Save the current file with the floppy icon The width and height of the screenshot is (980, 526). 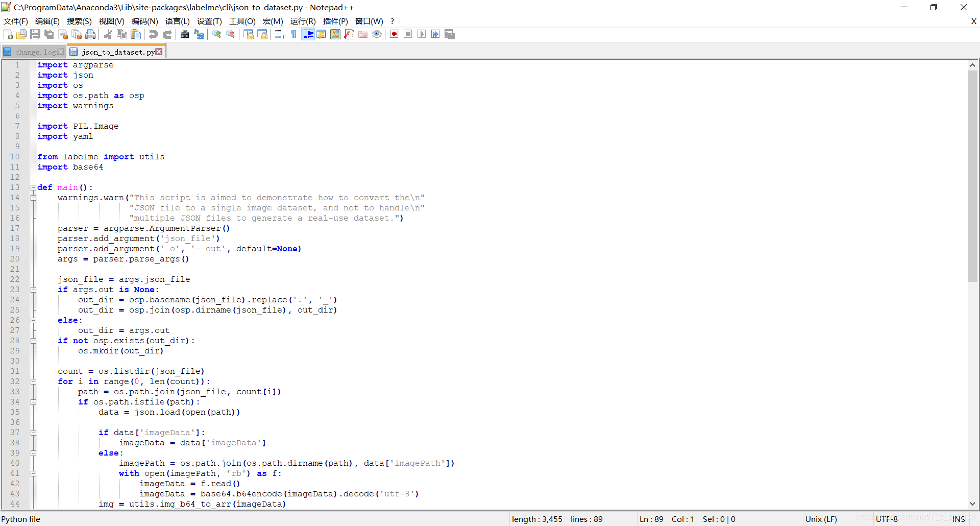(35, 34)
